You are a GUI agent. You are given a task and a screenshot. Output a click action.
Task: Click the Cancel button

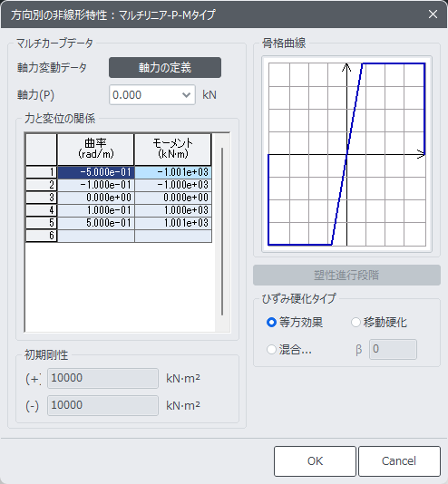[x=399, y=460]
